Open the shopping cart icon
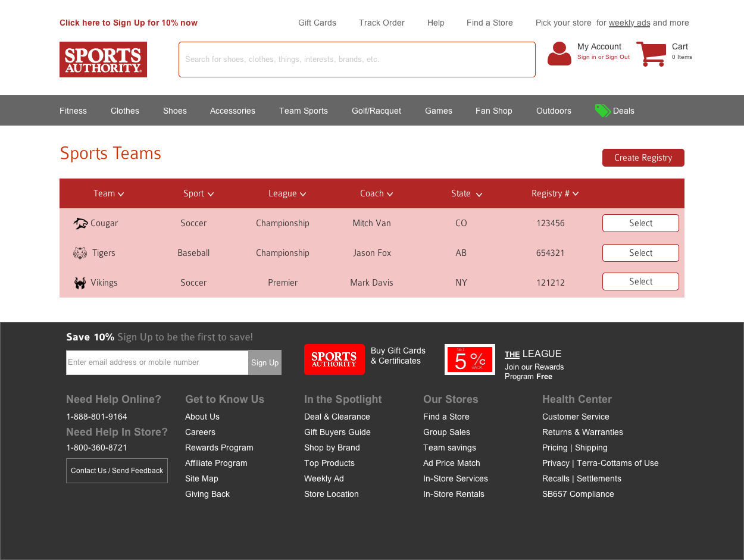Image resolution: width=744 pixels, height=560 pixels. click(651, 54)
